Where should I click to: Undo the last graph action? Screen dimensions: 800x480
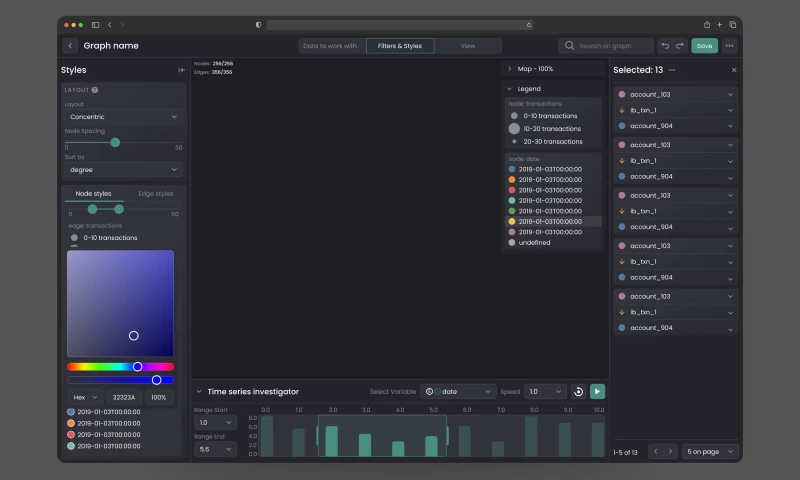665,46
